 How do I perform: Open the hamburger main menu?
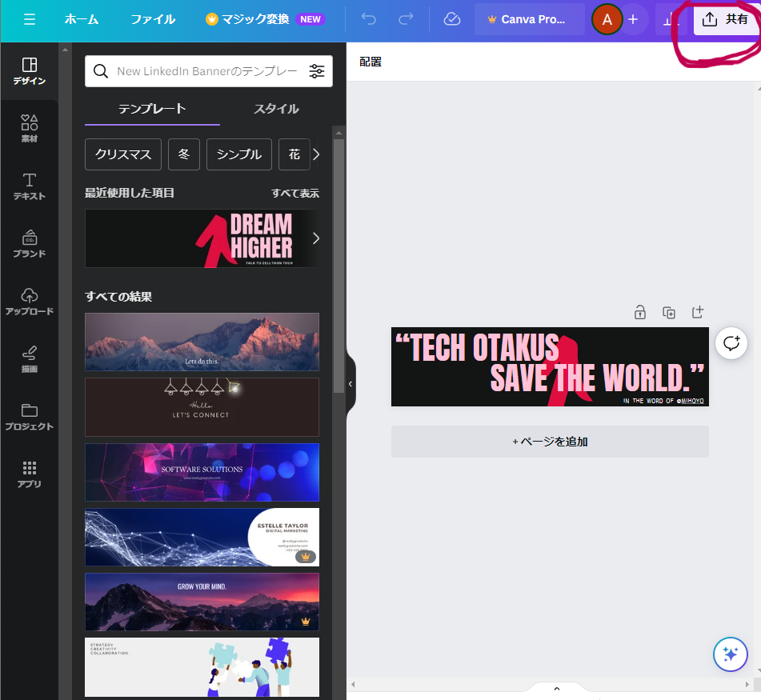[x=30, y=19]
